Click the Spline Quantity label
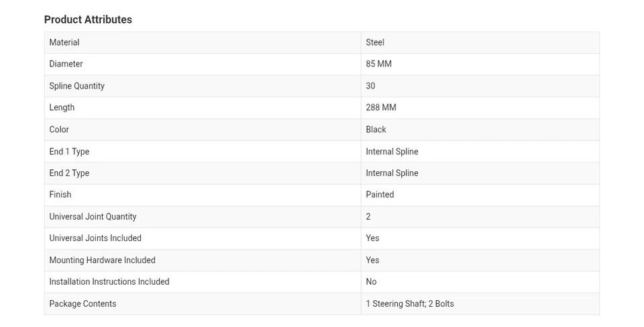 pyautogui.click(x=76, y=86)
